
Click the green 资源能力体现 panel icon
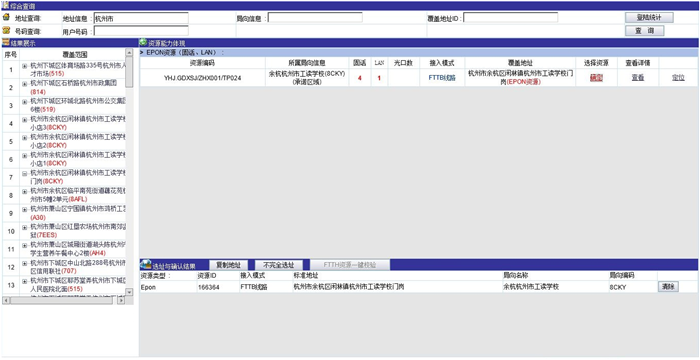tap(143, 43)
